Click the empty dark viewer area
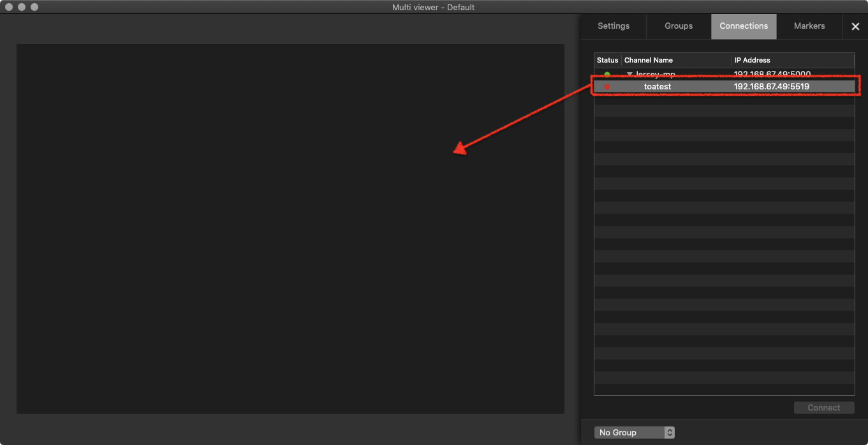 click(x=290, y=229)
